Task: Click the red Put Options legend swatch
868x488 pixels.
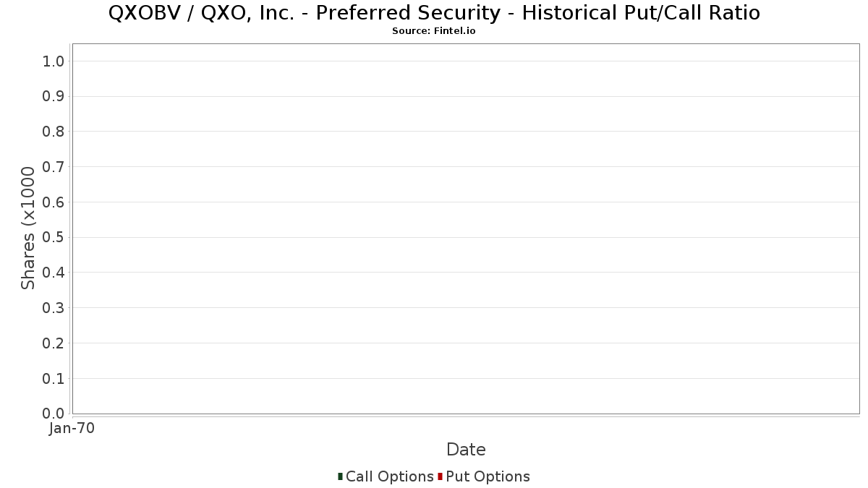Action: click(x=440, y=476)
